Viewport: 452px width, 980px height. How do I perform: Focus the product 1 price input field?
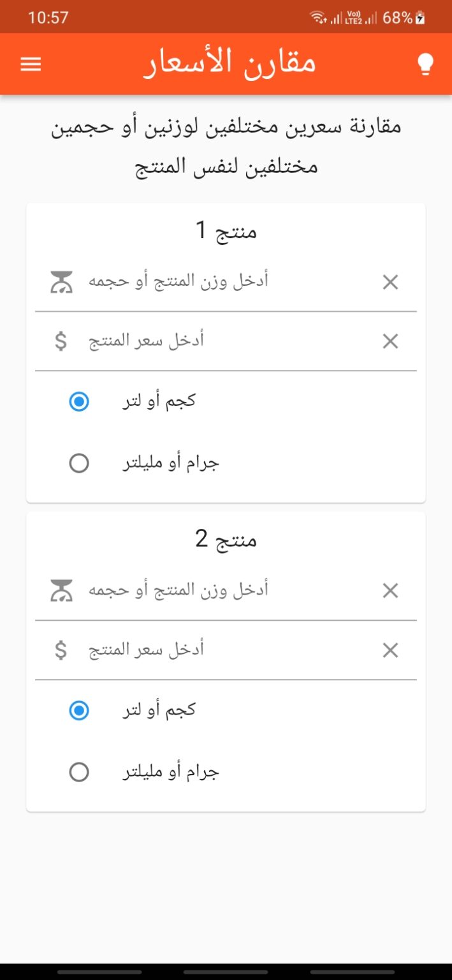coord(223,341)
